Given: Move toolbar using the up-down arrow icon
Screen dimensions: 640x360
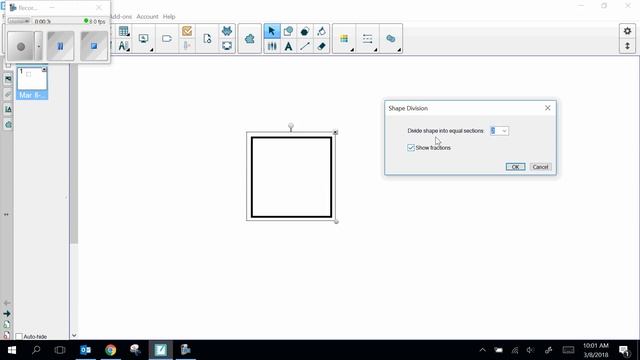Looking at the screenshot, I should pos(627,46).
